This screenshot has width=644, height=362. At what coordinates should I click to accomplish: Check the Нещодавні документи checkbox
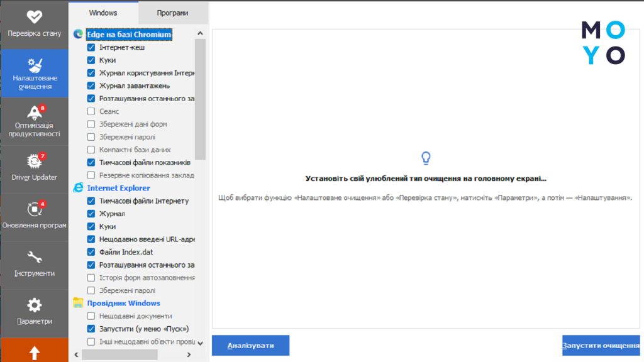(91, 316)
